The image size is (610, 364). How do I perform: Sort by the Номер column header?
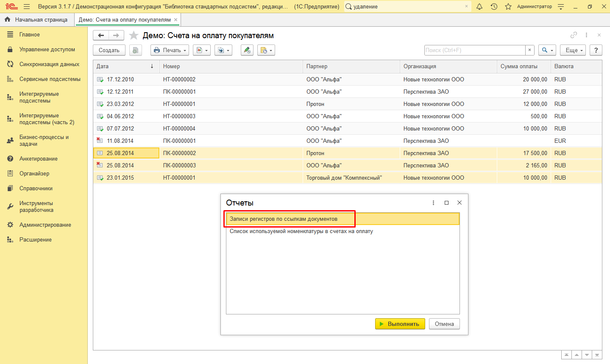[x=231, y=67]
